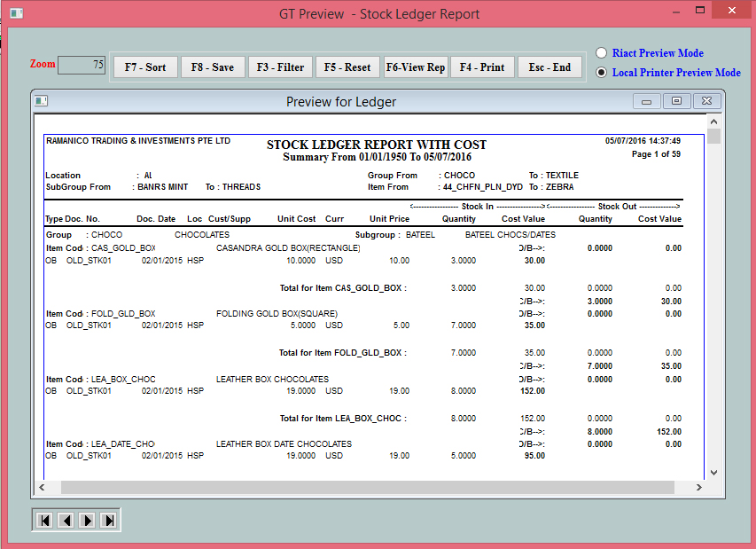Select Riact Preview Mode option
This screenshot has height=549, width=756.
(x=602, y=53)
